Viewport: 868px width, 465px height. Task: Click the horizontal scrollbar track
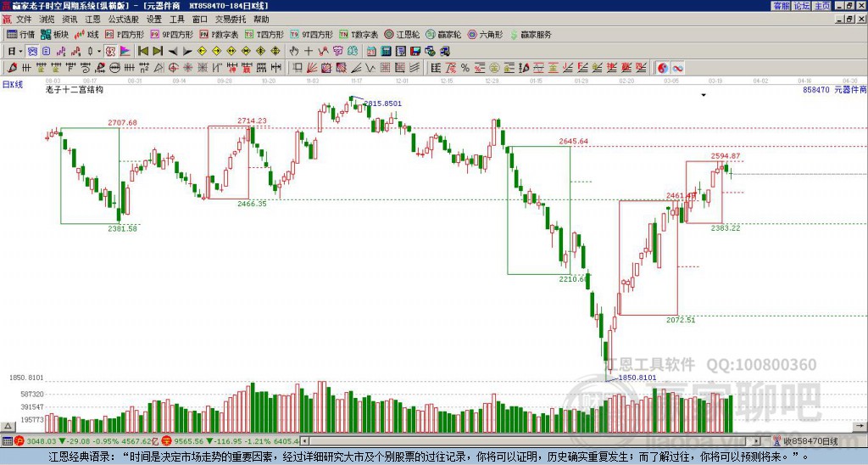coord(531,441)
